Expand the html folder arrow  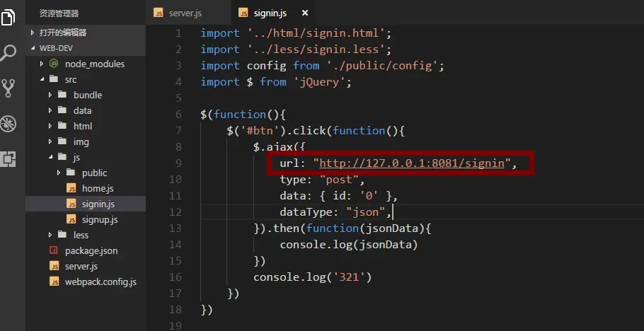tap(50, 126)
